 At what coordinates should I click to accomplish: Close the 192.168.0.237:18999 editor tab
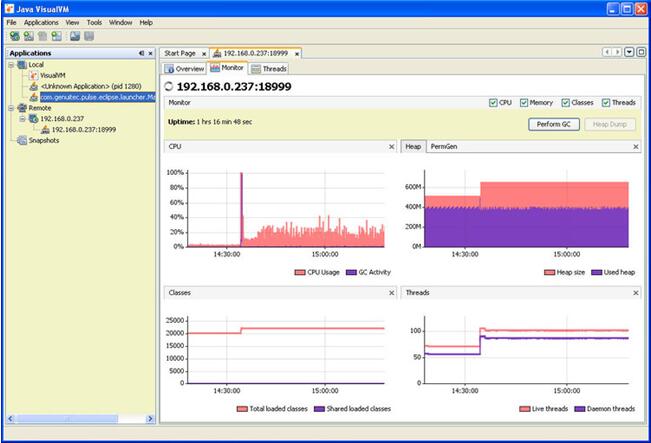pos(296,53)
